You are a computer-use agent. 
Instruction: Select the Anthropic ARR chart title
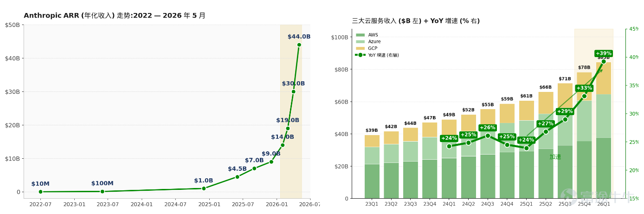point(115,16)
